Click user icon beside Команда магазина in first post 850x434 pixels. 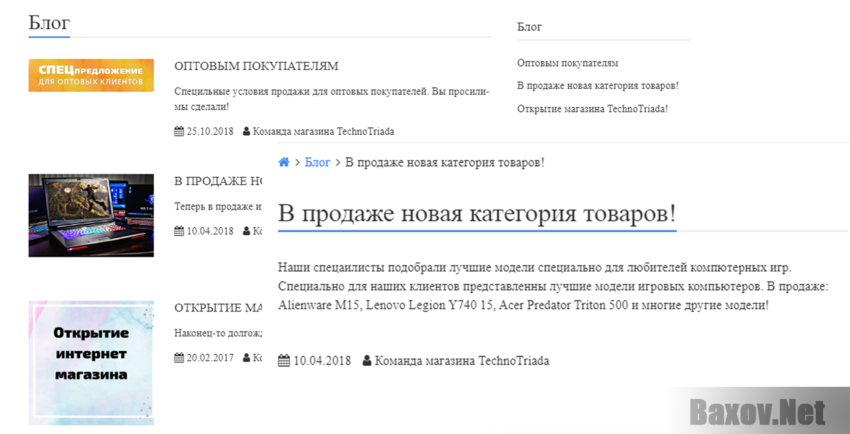(x=247, y=131)
